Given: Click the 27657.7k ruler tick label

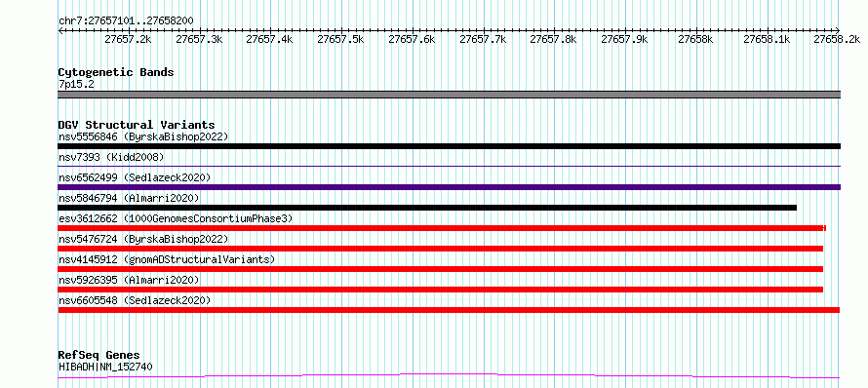Looking at the screenshot, I should (483, 39).
